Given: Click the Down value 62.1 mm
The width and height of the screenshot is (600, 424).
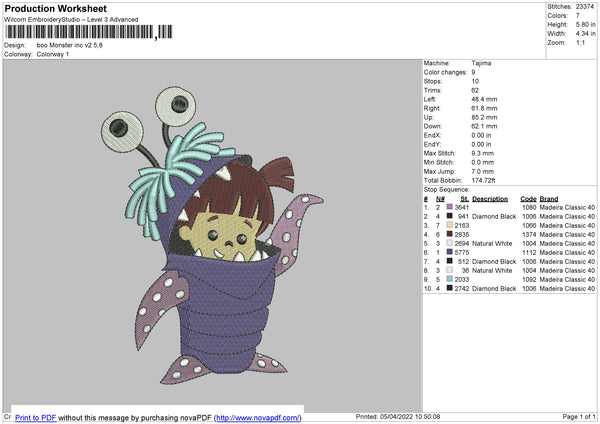Looking at the screenshot, I should click(x=484, y=126).
